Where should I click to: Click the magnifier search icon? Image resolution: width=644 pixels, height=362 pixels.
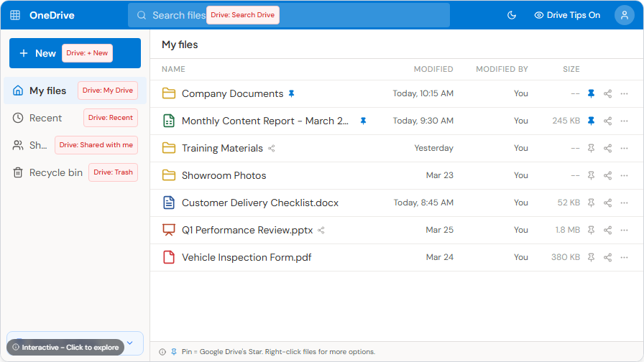coord(142,15)
